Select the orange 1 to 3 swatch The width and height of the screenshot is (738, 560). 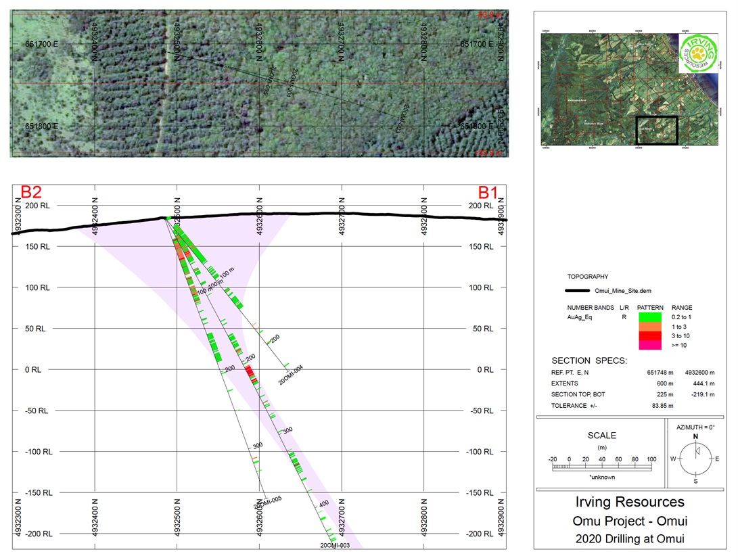coord(650,327)
